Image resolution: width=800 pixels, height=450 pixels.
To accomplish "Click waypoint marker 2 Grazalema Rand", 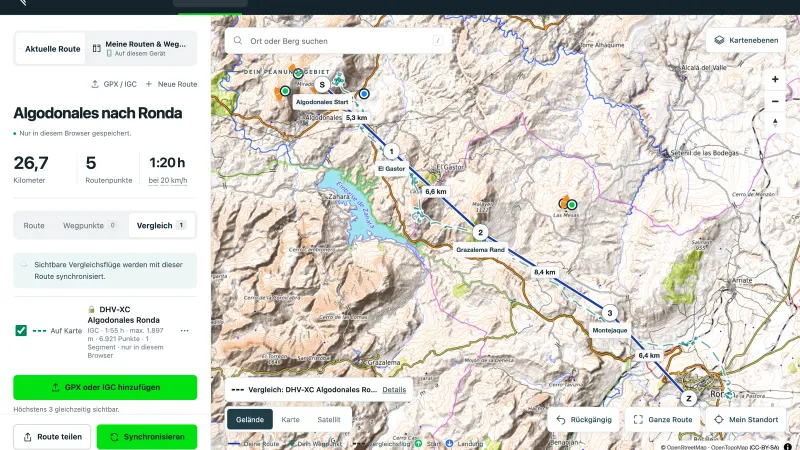I will click(480, 233).
